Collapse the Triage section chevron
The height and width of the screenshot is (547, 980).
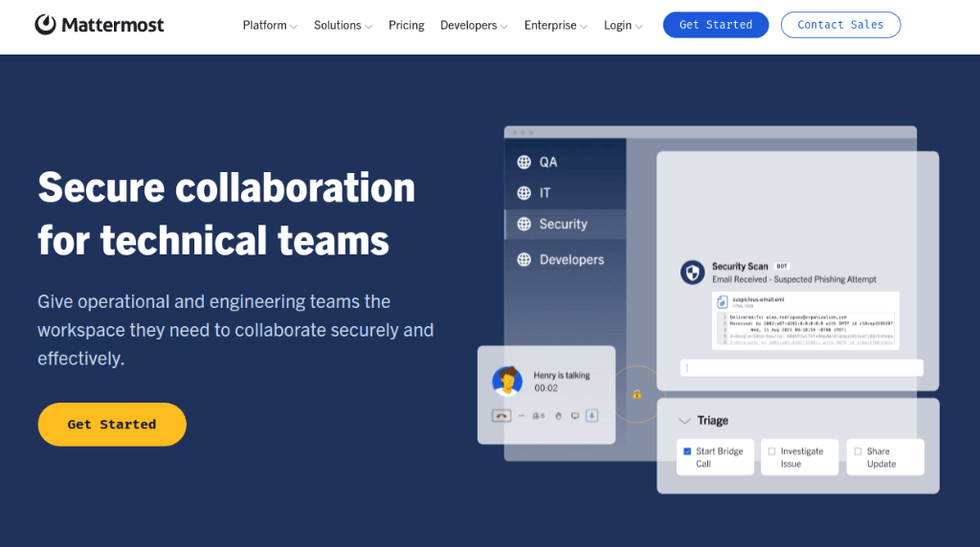click(684, 421)
